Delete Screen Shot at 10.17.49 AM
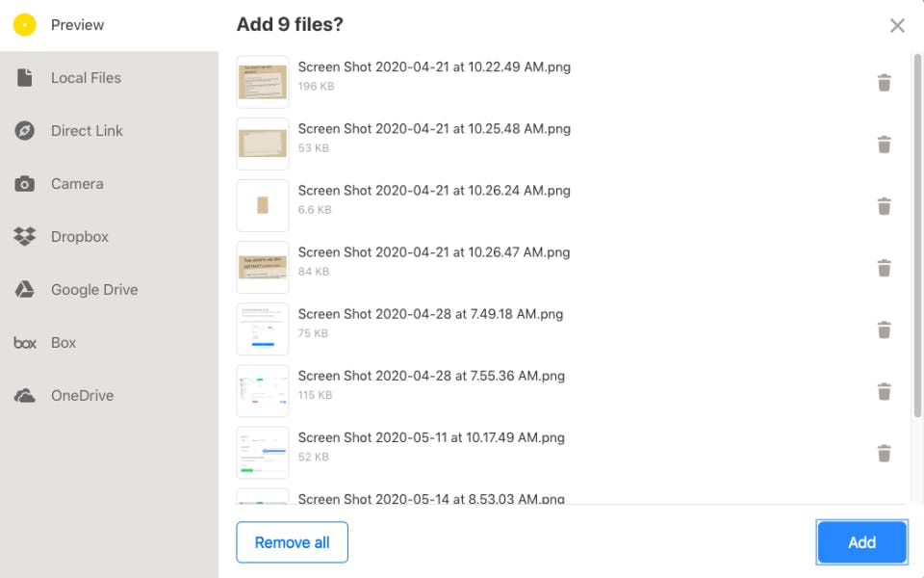Screen dimensions: 924x578 point(885,453)
